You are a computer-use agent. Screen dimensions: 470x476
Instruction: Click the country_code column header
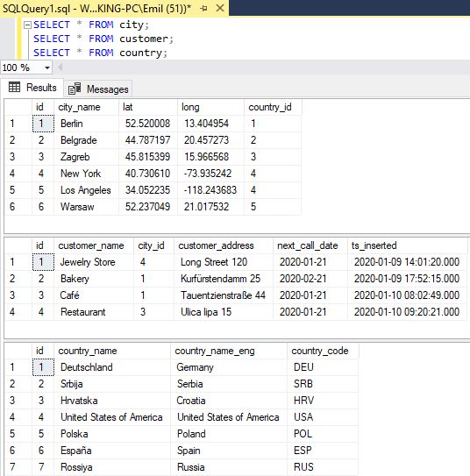323,351
